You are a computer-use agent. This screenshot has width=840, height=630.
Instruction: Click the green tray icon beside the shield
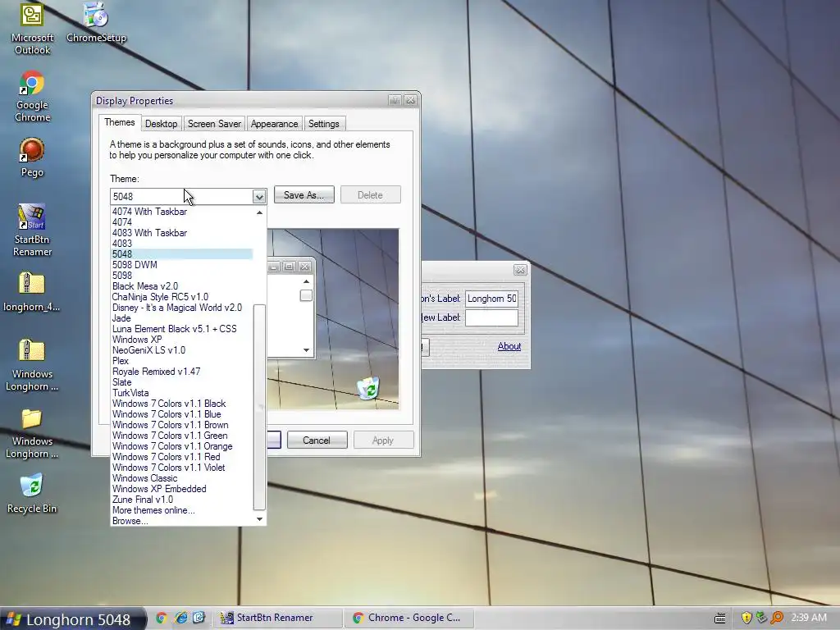pos(761,619)
